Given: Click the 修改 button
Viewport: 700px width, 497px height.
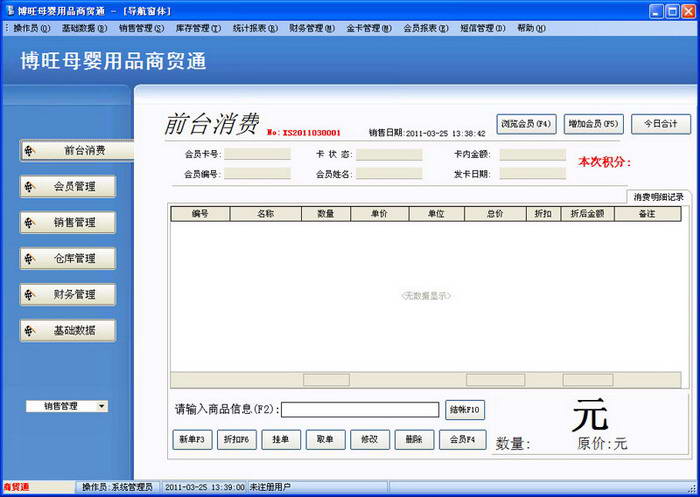Looking at the screenshot, I should click(370, 439).
